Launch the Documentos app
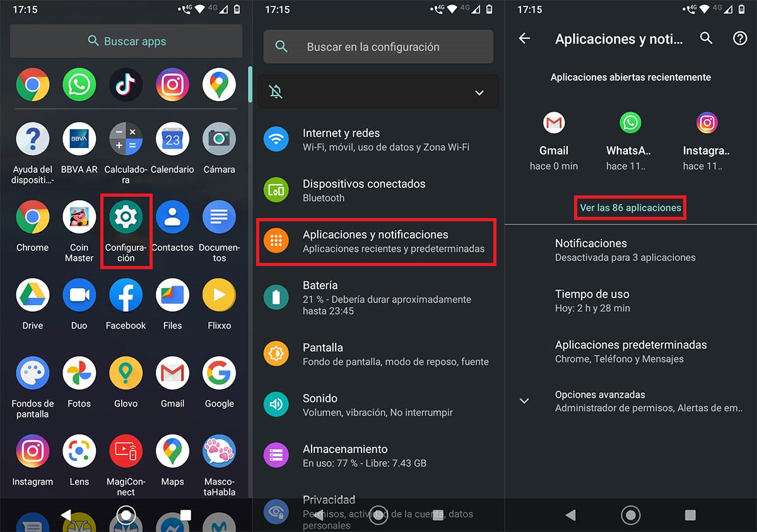The width and height of the screenshot is (757, 532). (x=219, y=231)
